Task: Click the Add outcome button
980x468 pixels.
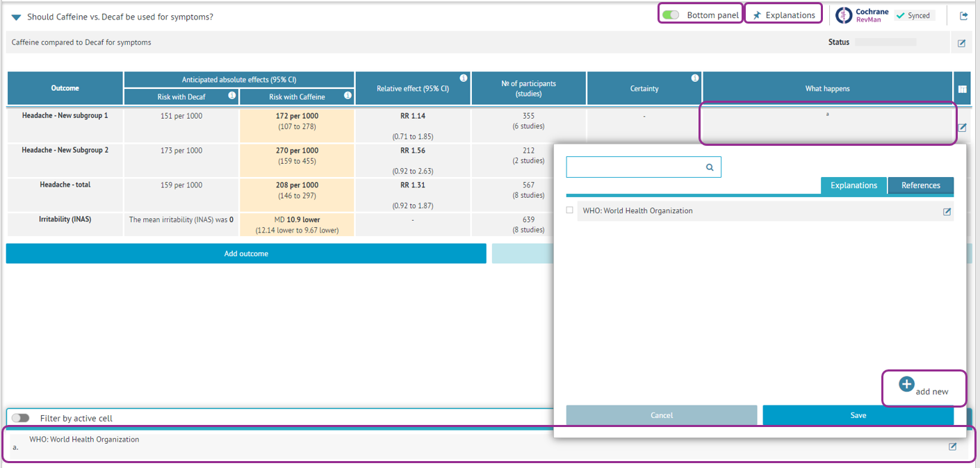Action: (246, 253)
